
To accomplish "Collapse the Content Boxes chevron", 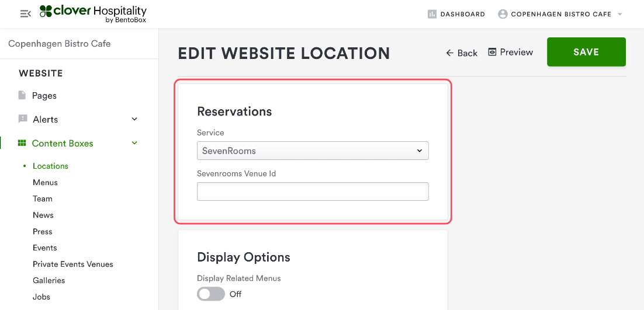I will pos(134,143).
